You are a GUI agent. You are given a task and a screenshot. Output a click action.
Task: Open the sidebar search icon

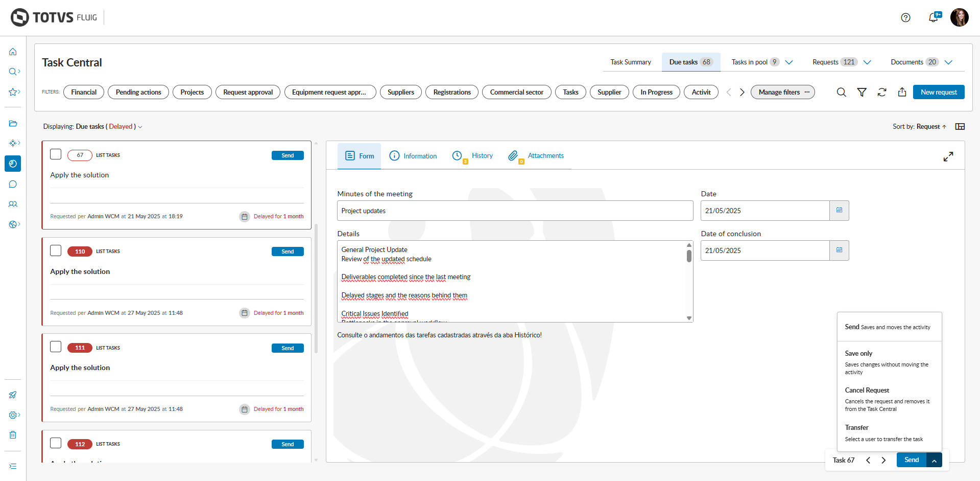(14, 72)
